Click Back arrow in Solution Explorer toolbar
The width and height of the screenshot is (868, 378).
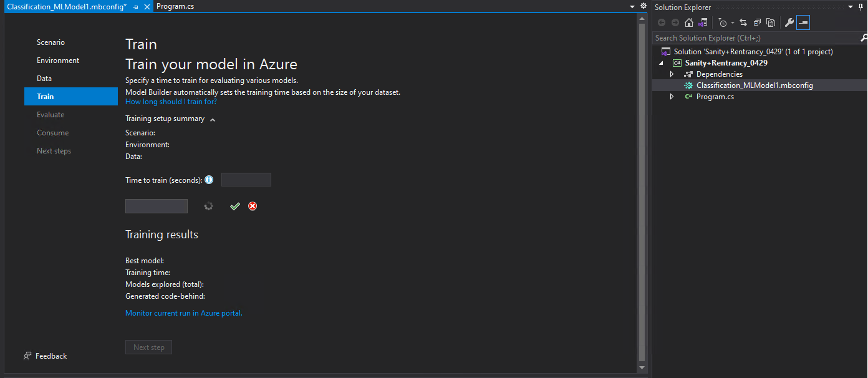[x=662, y=22]
